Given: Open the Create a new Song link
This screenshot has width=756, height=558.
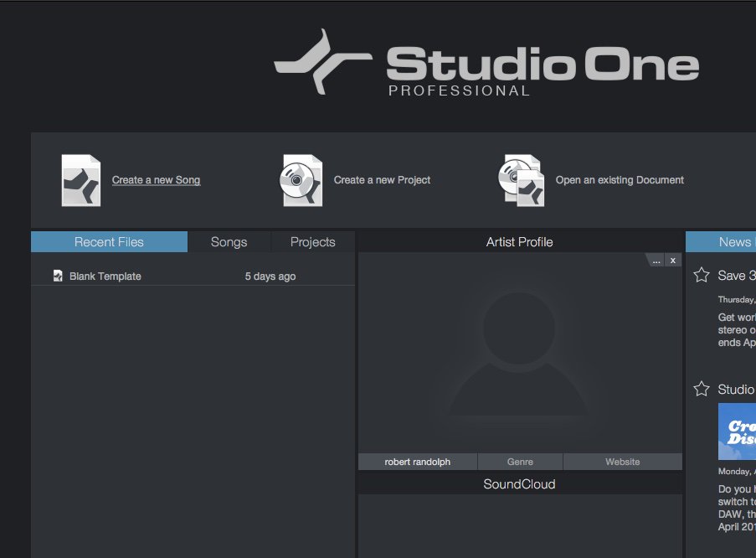Looking at the screenshot, I should [156, 180].
